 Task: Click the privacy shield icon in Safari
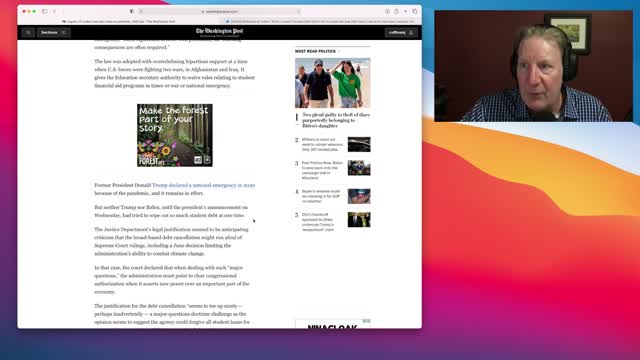(132, 11)
